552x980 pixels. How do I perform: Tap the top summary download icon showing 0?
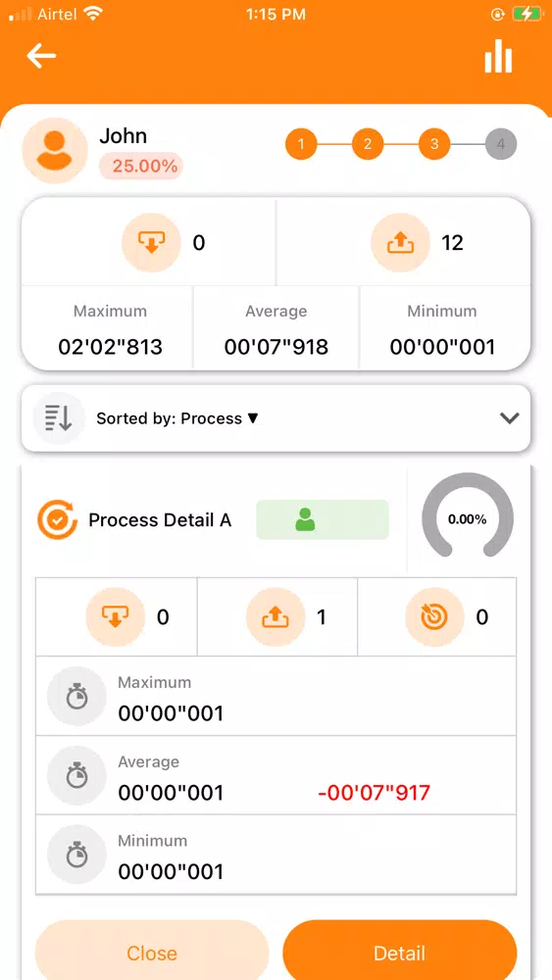click(151, 242)
